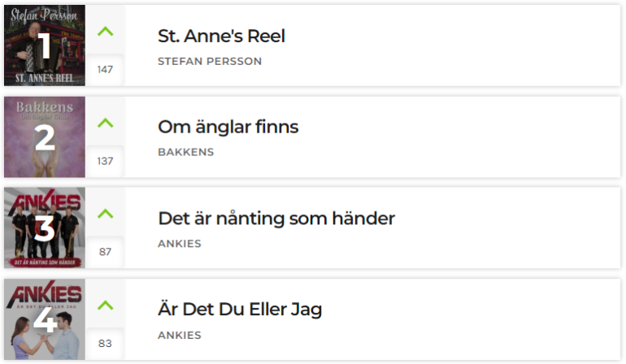Image resolution: width=626 pixels, height=364 pixels.
Task: Click the vote count 147
Action: click(105, 69)
